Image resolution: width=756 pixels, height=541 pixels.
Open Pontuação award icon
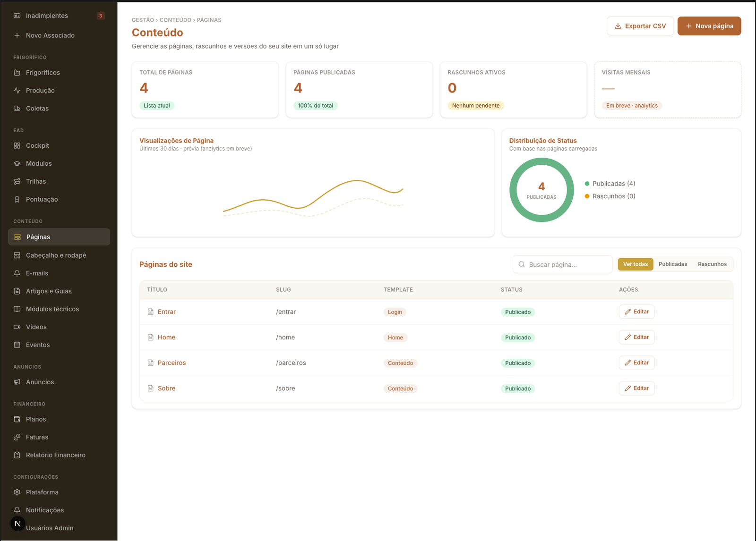(17, 200)
